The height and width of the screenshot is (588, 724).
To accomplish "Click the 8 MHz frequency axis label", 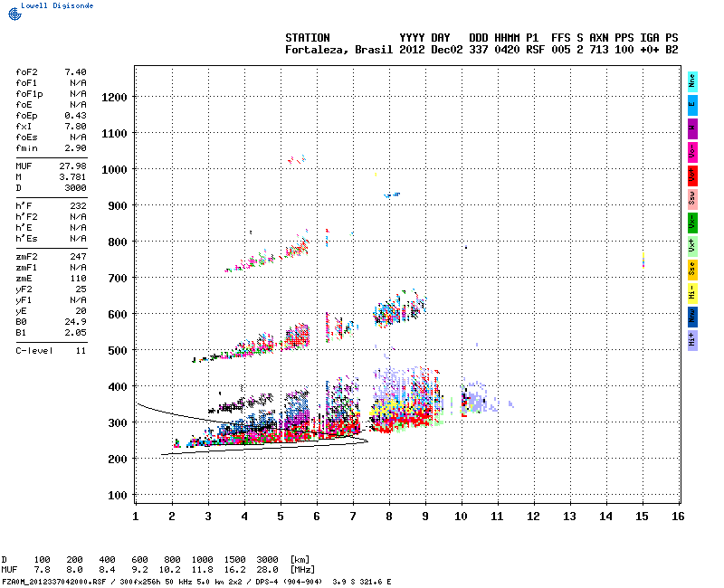I will click(x=389, y=517).
